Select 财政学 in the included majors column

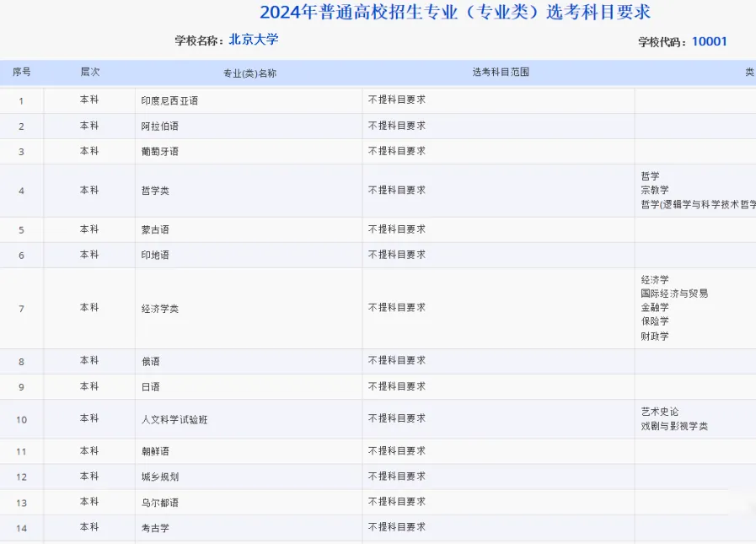pyautogui.click(x=655, y=336)
